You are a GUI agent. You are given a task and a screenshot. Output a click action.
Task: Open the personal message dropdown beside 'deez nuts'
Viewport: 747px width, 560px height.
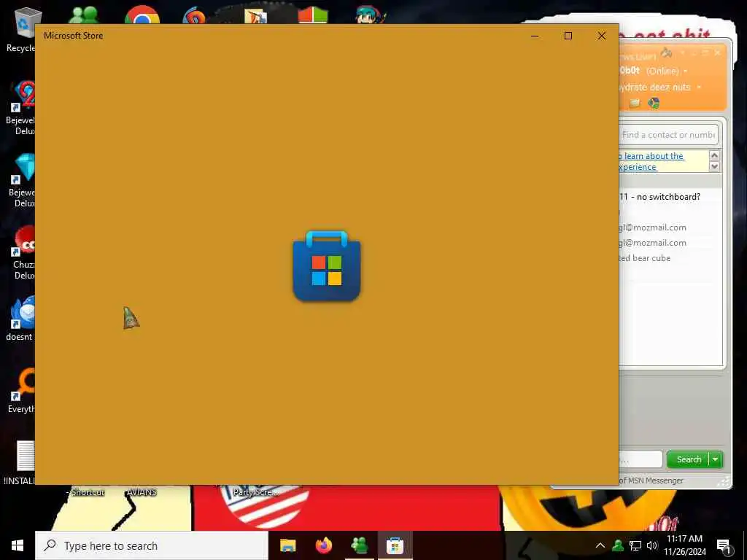coord(699,87)
